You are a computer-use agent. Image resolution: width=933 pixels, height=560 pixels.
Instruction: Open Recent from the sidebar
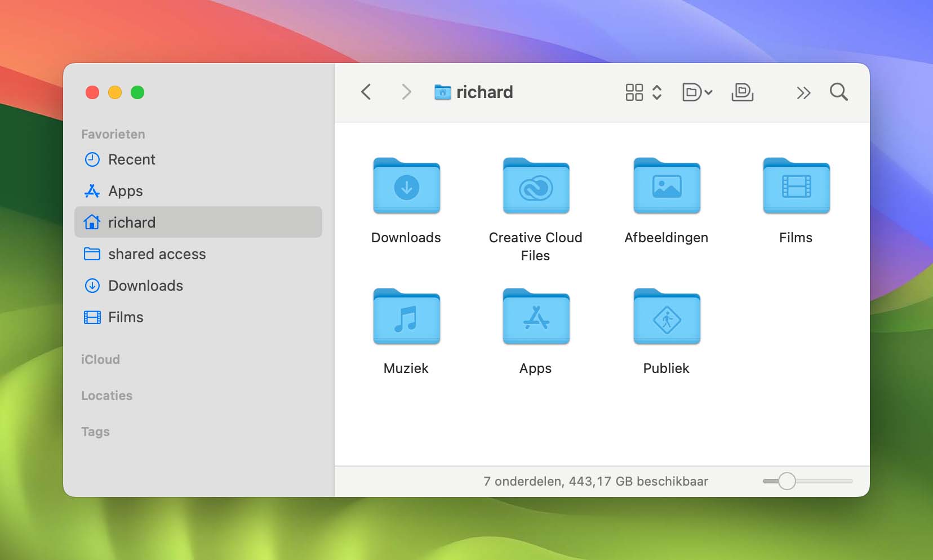(x=132, y=159)
